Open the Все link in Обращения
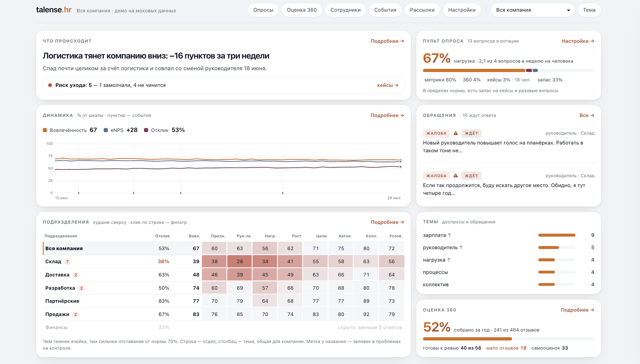 [587, 115]
